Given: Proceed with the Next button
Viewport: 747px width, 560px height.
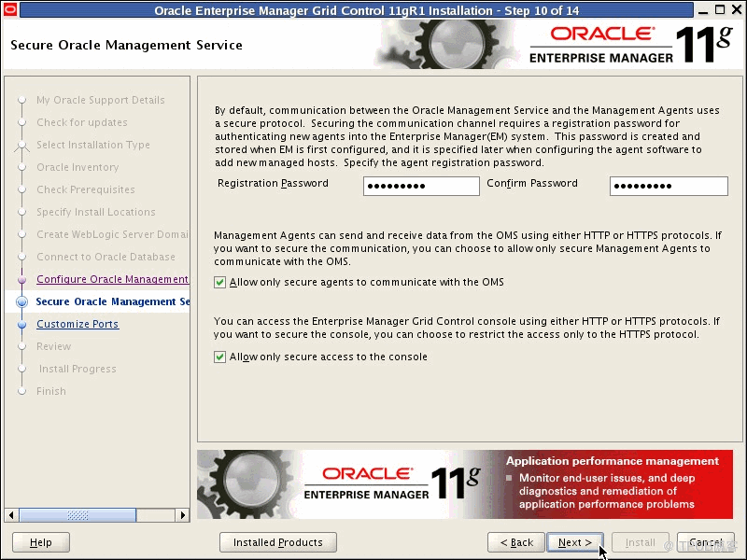Looking at the screenshot, I should 575,542.
